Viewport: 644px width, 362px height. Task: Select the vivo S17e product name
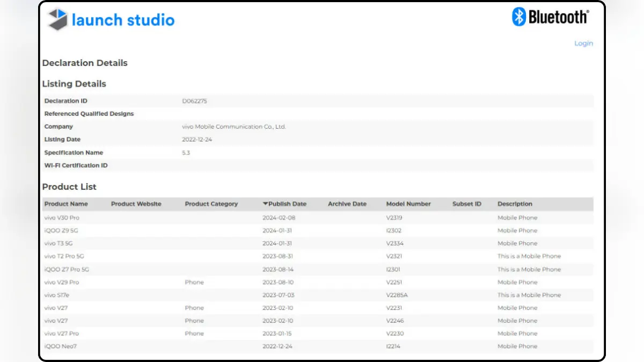[57, 295]
